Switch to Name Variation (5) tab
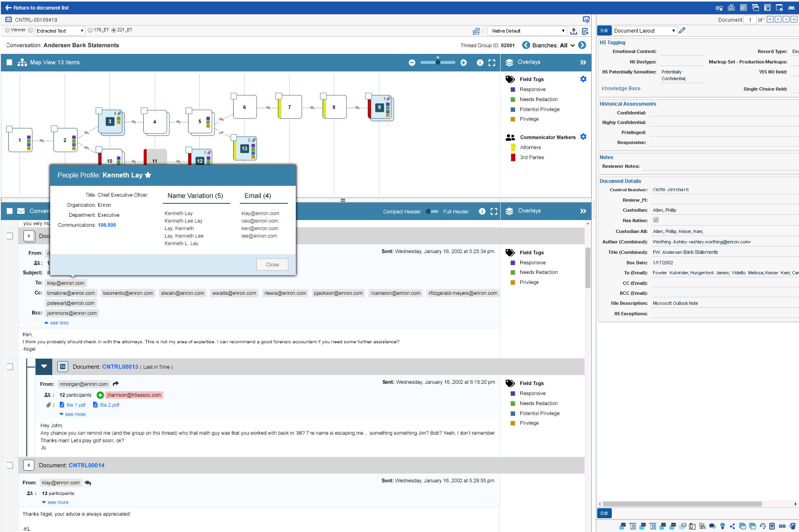This screenshot has height=532, width=799. 195,196
